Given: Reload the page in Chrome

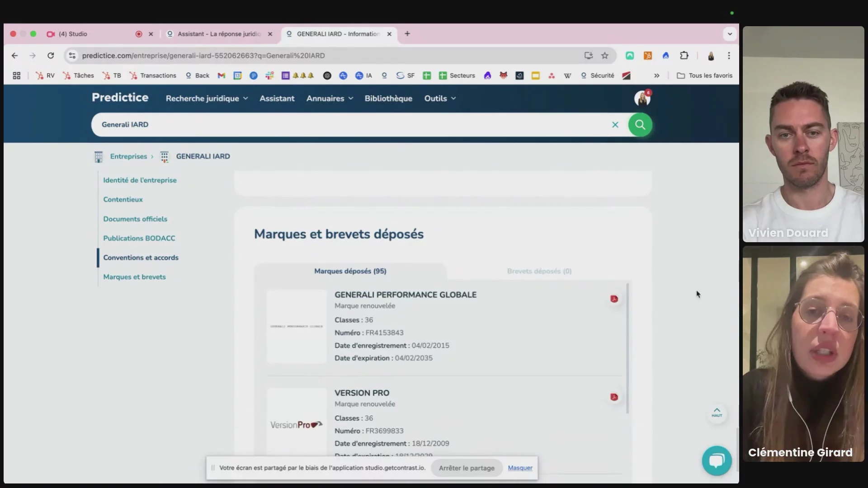Looking at the screenshot, I should pos(51,56).
